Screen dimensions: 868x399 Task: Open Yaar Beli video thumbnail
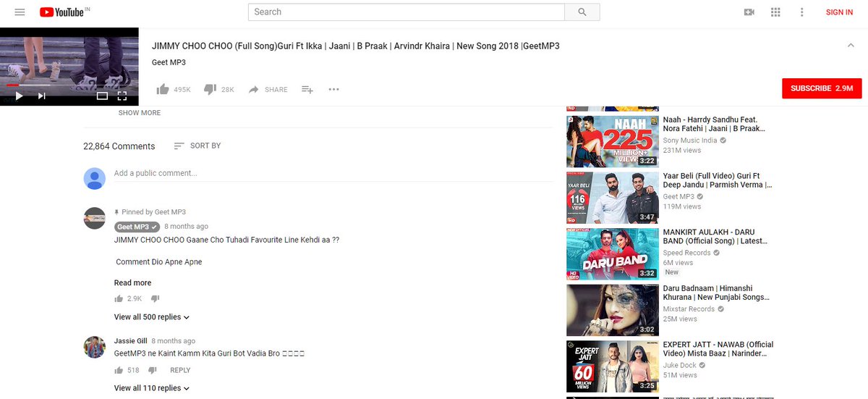[x=612, y=198]
